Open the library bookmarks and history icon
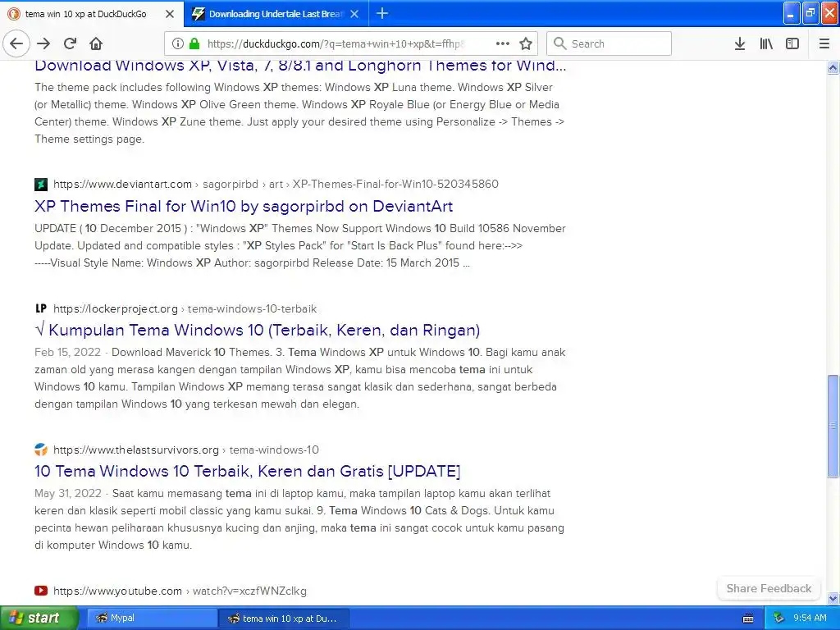The image size is (840, 630). click(x=766, y=44)
